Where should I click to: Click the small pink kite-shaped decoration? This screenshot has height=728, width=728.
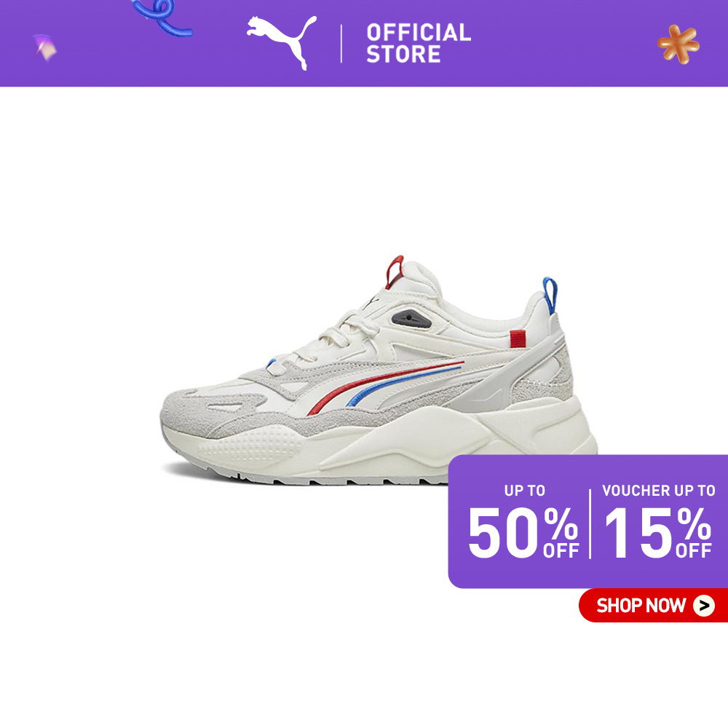click(45, 47)
